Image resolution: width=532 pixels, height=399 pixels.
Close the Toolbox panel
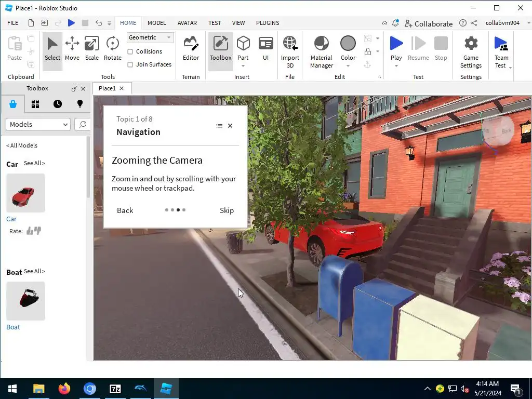tap(83, 88)
